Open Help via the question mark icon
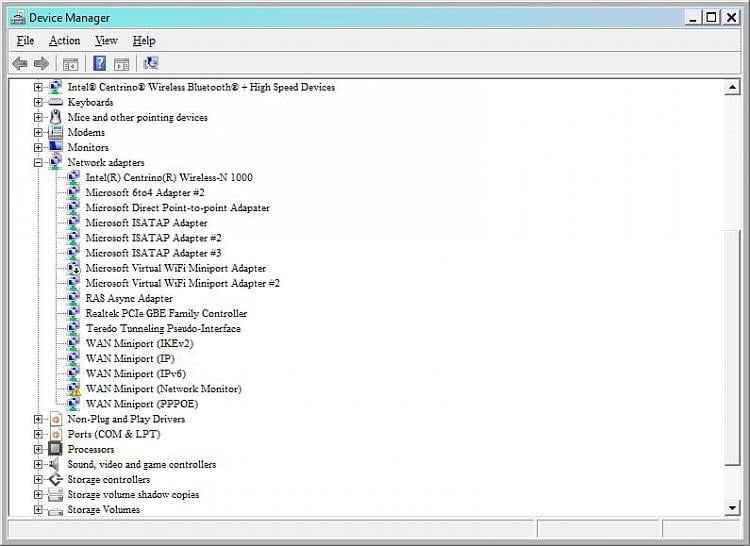Screen dimensions: 750x546 [x=99, y=63]
